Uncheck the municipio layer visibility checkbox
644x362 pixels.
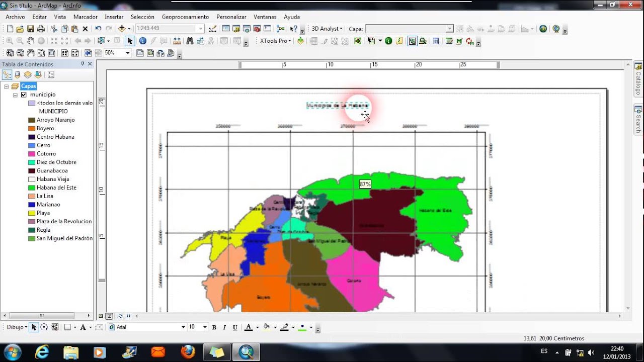coord(24,95)
